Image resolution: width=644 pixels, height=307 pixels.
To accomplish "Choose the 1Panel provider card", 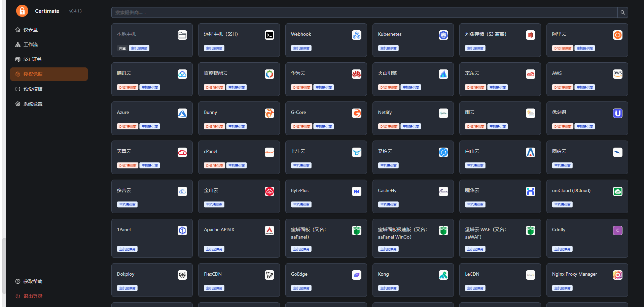I will [152, 238].
